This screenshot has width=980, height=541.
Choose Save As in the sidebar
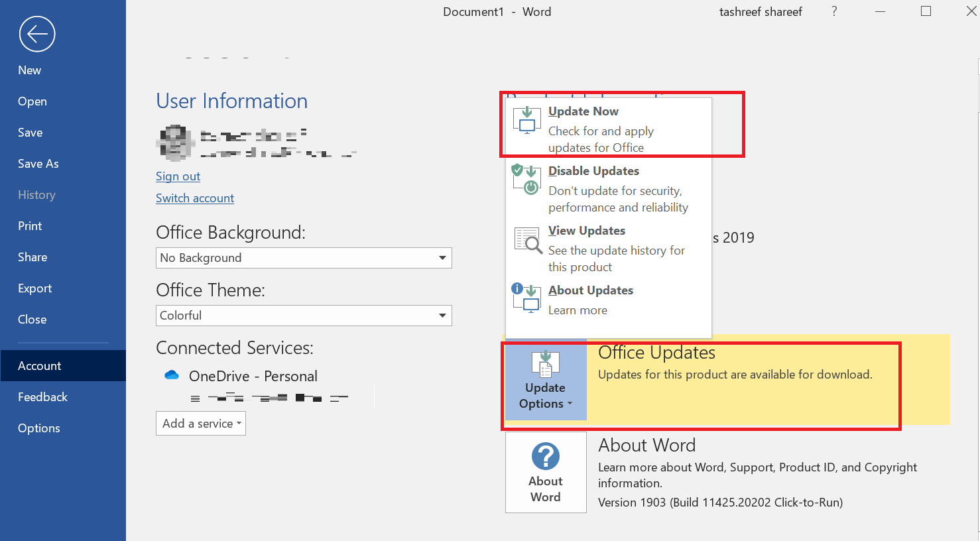point(63,164)
